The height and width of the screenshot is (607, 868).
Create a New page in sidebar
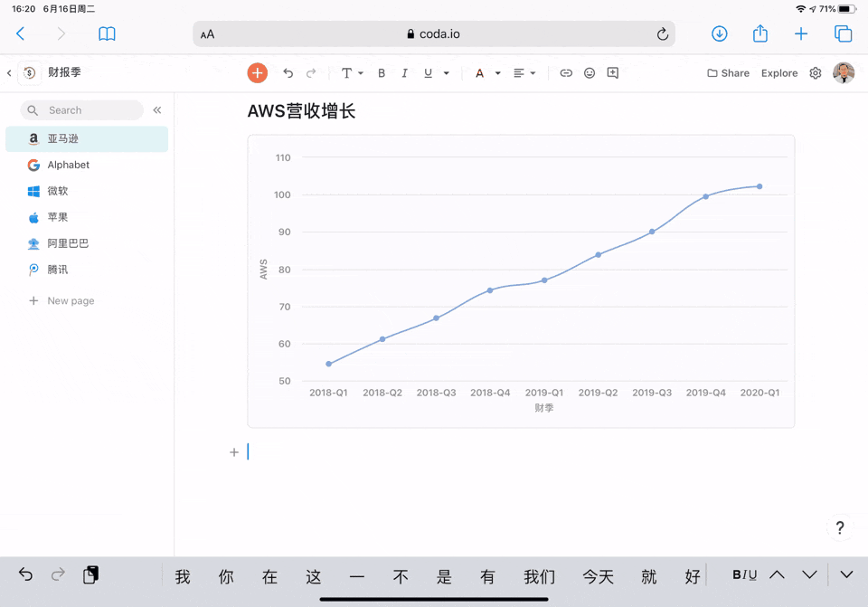[61, 300]
